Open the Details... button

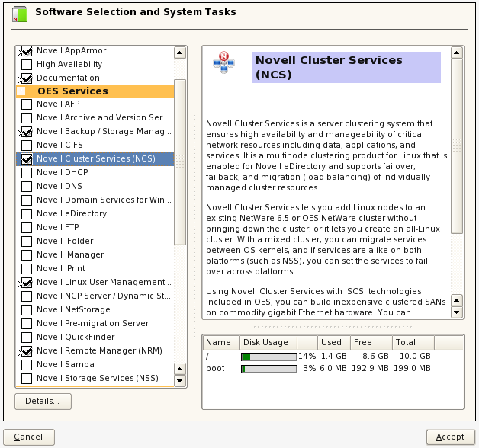coord(43,402)
